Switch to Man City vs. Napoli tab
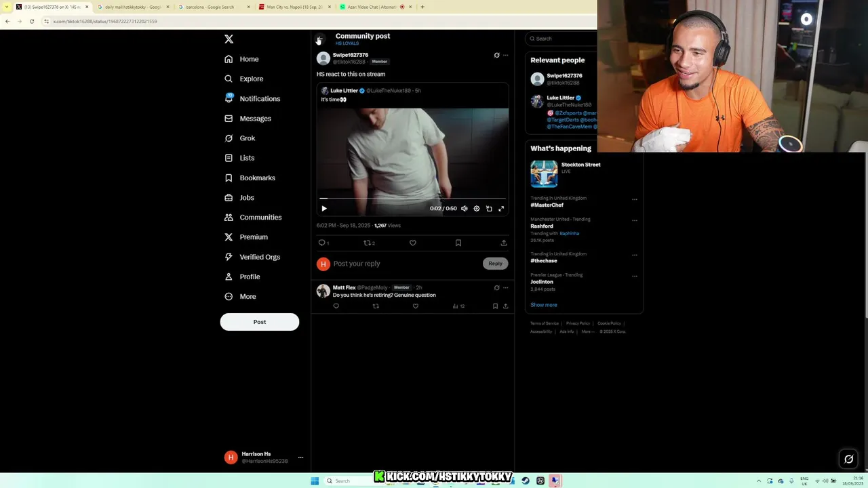The height and width of the screenshot is (488, 868). pos(295,7)
